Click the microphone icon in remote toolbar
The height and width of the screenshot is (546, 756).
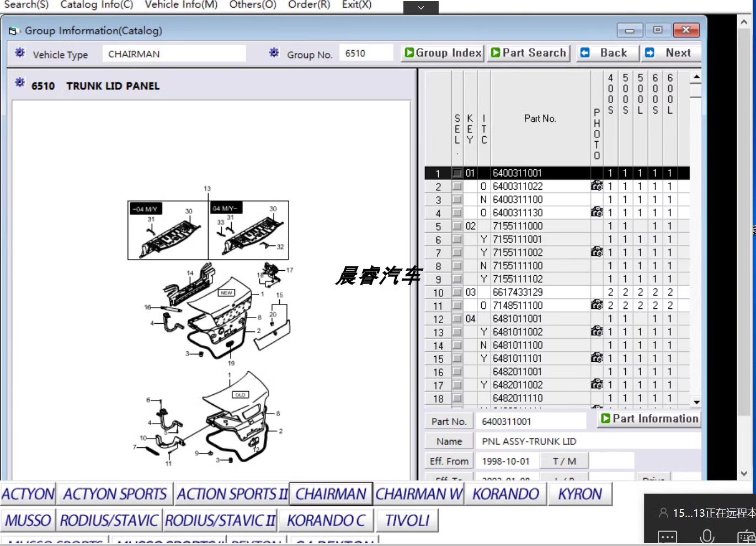tap(707, 536)
